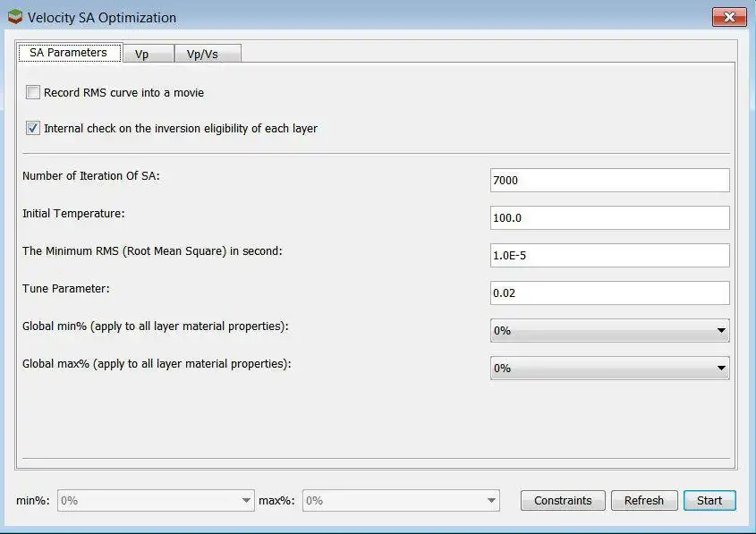The image size is (756, 534).
Task: Open the Global min% dropdown
Action: 609,331
